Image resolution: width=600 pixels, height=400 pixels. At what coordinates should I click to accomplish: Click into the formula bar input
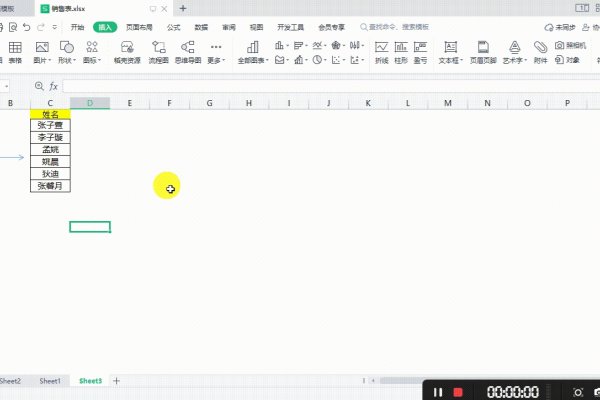pyautogui.click(x=331, y=87)
